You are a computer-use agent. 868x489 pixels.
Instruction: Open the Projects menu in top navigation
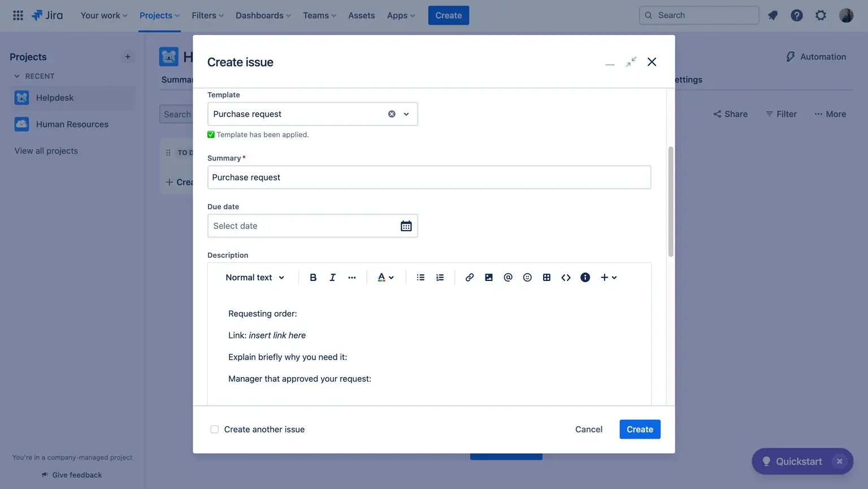pyautogui.click(x=159, y=15)
